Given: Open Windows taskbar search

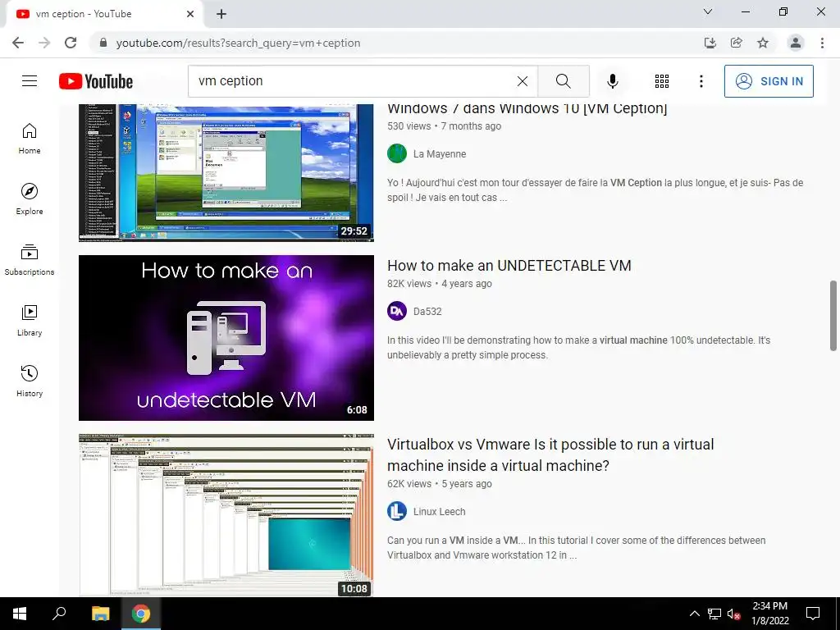Looking at the screenshot, I should [59, 614].
